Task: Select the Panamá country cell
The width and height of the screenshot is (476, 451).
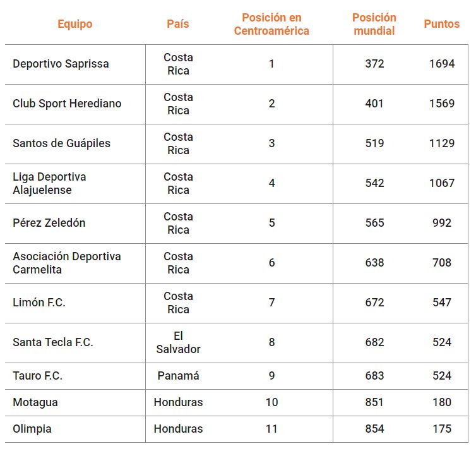Action: [178, 376]
